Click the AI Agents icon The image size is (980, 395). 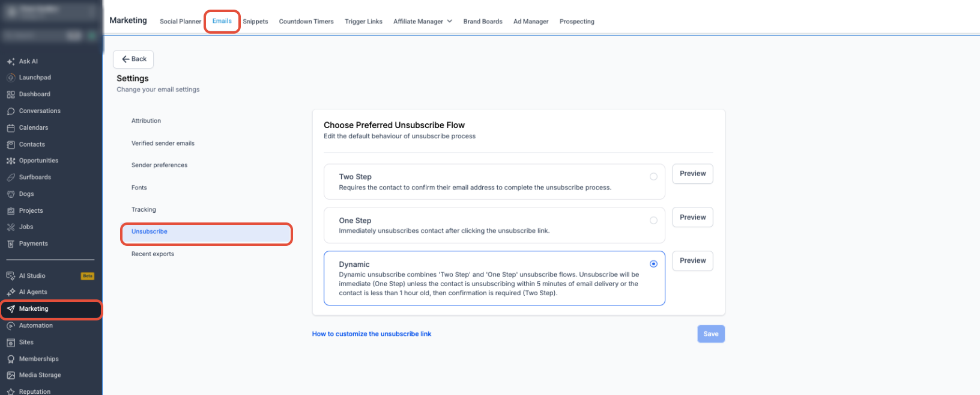click(11, 292)
